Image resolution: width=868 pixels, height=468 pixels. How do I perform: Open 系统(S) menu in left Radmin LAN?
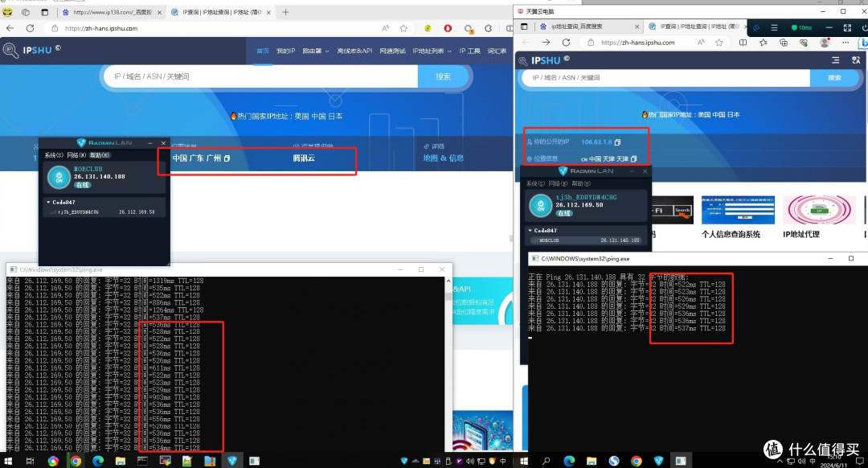click(x=54, y=155)
